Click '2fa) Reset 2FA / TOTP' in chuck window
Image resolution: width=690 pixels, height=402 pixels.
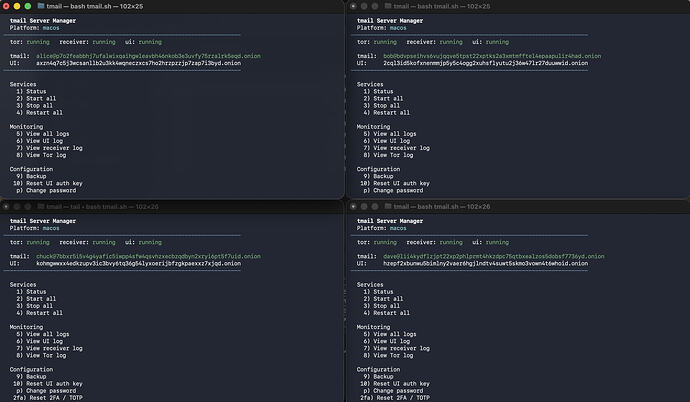coord(48,397)
